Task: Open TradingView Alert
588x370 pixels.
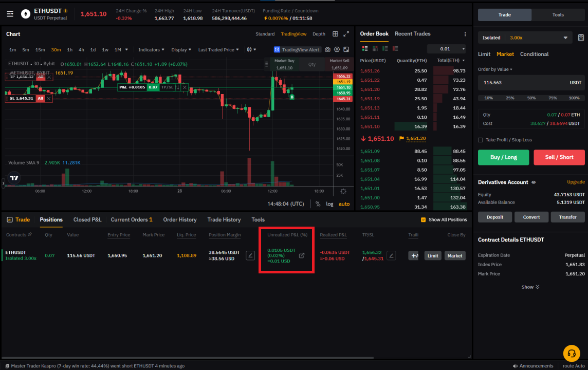Action: tap(297, 49)
